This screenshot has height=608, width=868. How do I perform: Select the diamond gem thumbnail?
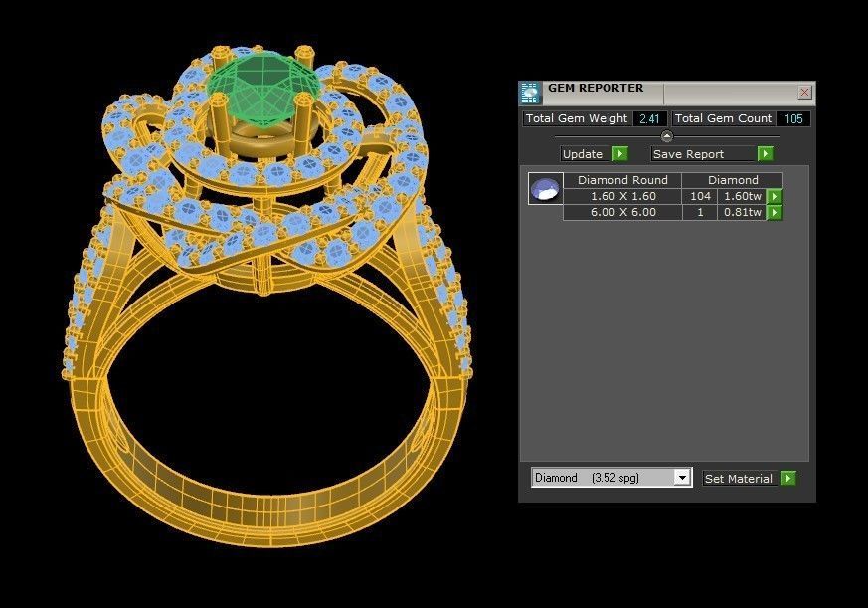pyautogui.click(x=545, y=188)
